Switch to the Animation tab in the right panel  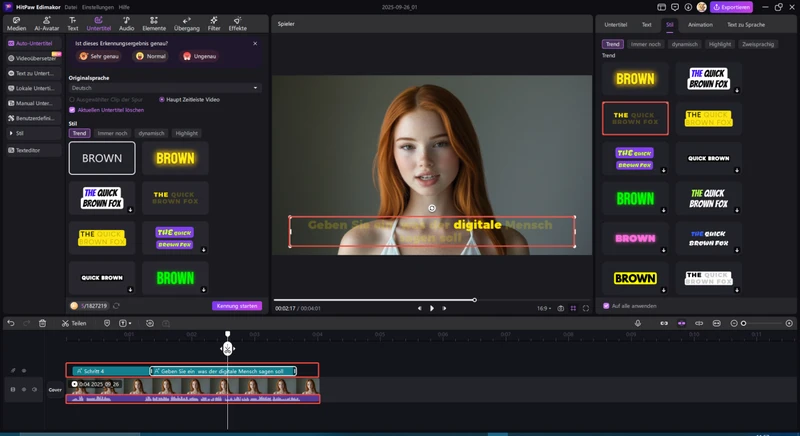[x=700, y=24]
